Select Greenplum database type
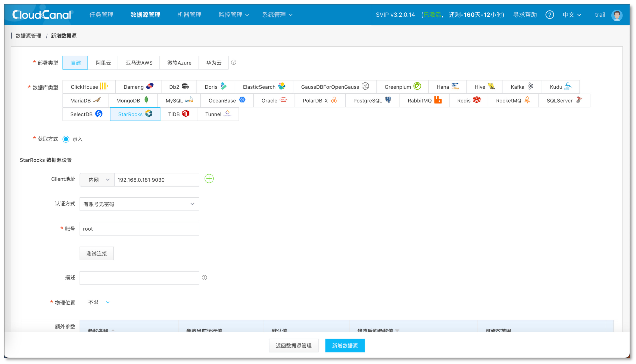 (x=402, y=87)
